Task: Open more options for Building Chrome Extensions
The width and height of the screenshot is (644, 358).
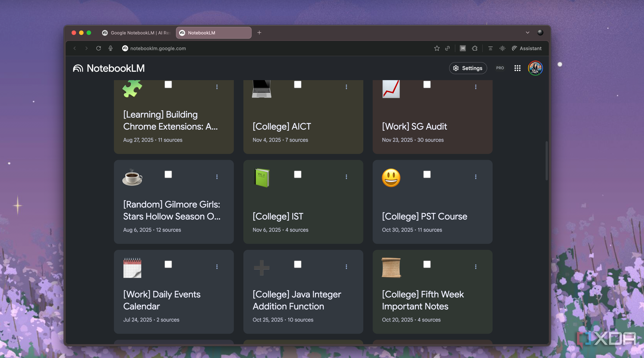Action: 217,87
